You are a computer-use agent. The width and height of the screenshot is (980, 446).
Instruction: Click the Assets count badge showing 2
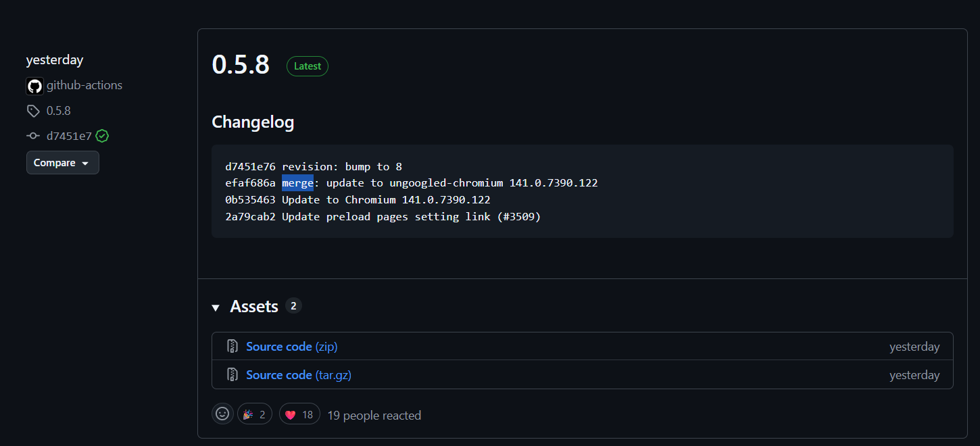pyautogui.click(x=293, y=306)
